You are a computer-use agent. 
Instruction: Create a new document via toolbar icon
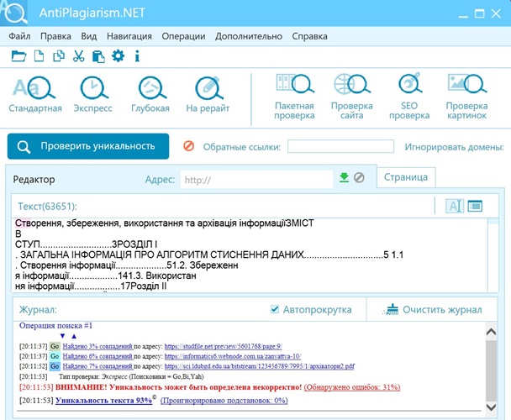[x=40, y=56]
